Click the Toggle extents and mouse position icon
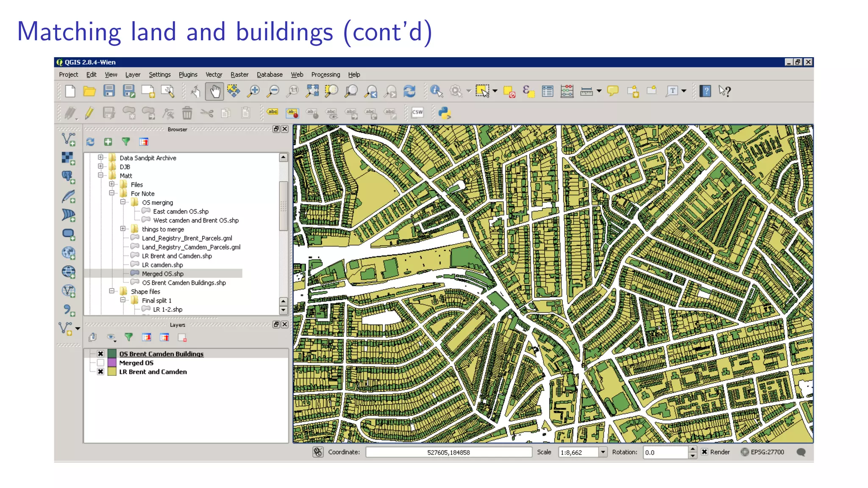This screenshot has width=868, height=488. [x=318, y=452]
